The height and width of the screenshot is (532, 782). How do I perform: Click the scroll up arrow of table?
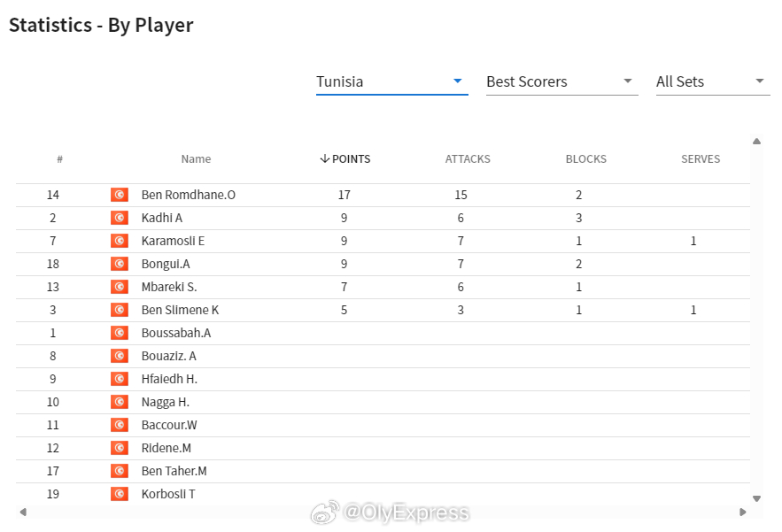tap(756, 141)
